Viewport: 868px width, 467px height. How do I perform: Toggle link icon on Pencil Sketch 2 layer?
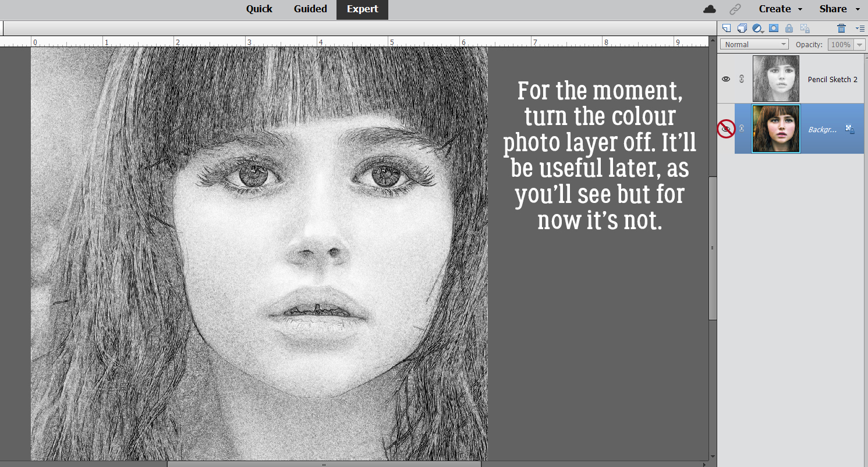(742, 79)
